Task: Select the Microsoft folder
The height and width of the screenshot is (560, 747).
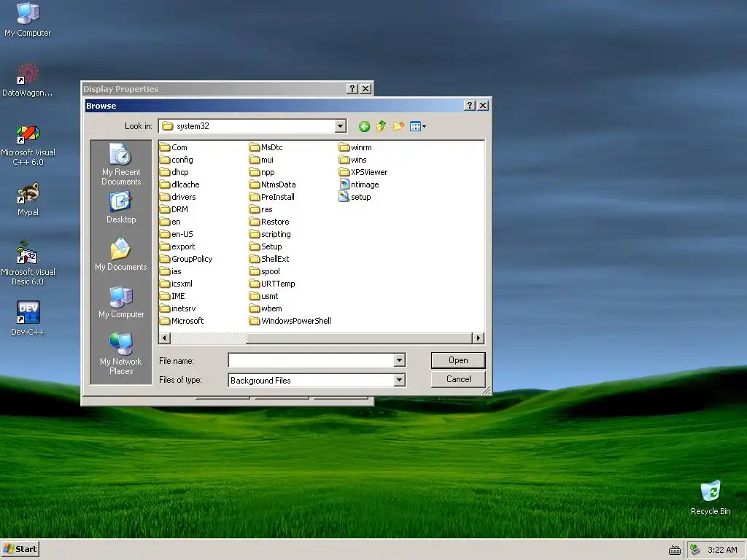Action: [182, 321]
